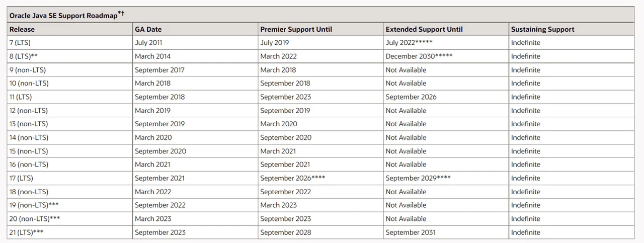Click the Oracle Java SE Support Roadmap title
The image size is (644, 243).
[x=63, y=15]
